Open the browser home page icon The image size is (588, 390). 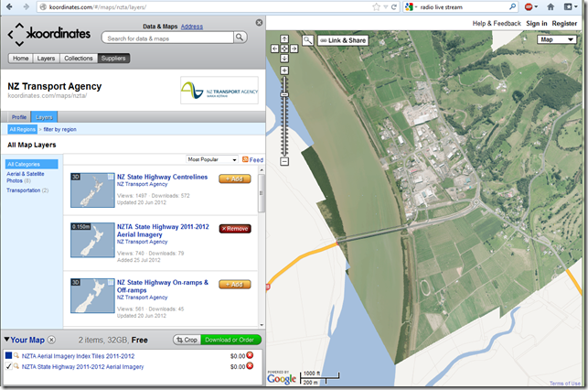[x=551, y=6]
